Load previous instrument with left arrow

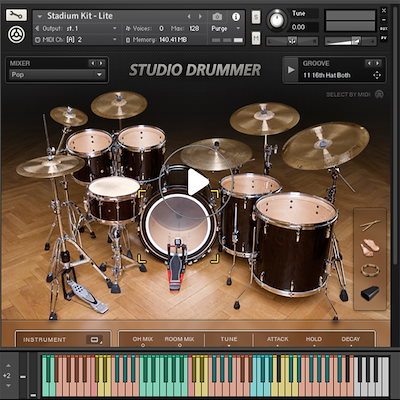[189, 16]
